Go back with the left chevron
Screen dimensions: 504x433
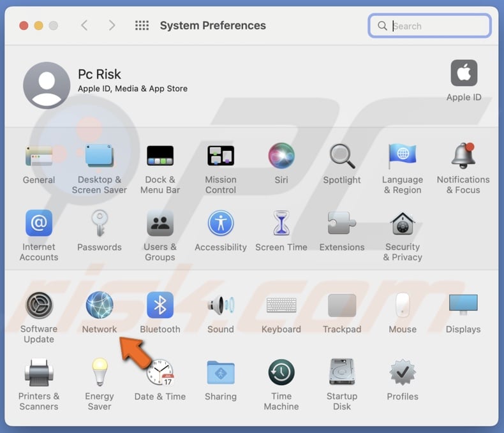click(84, 26)
